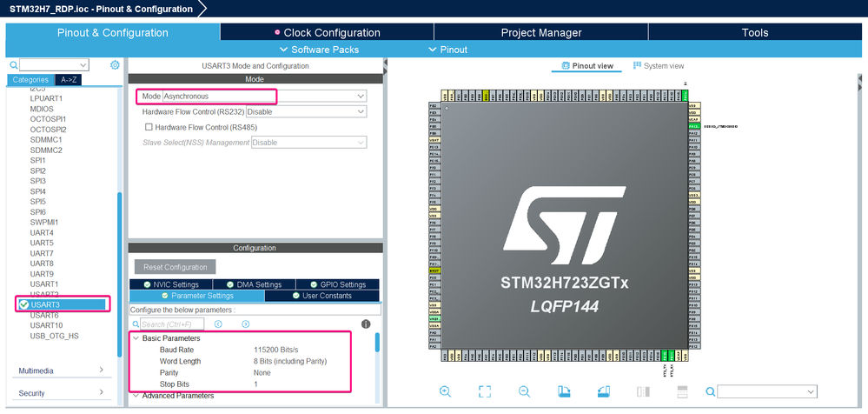Click the Reset Configuration button

pyautogui.click(x=175, y=267)
